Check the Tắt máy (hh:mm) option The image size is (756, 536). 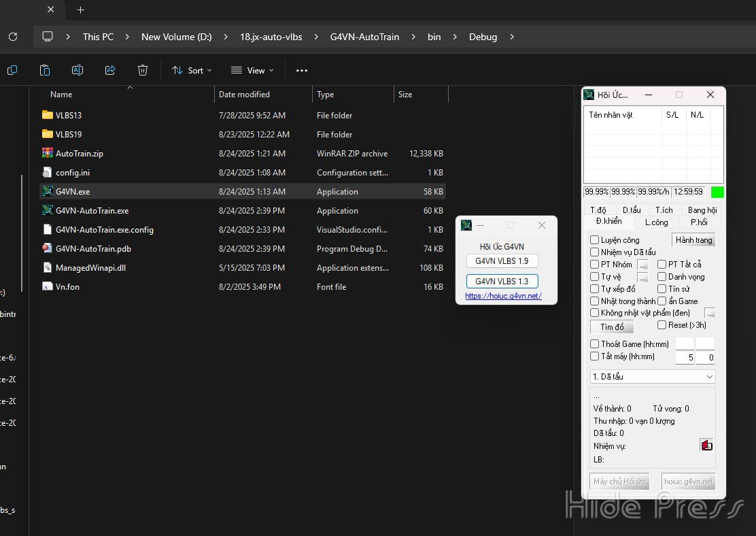click(x=595, y=356)
